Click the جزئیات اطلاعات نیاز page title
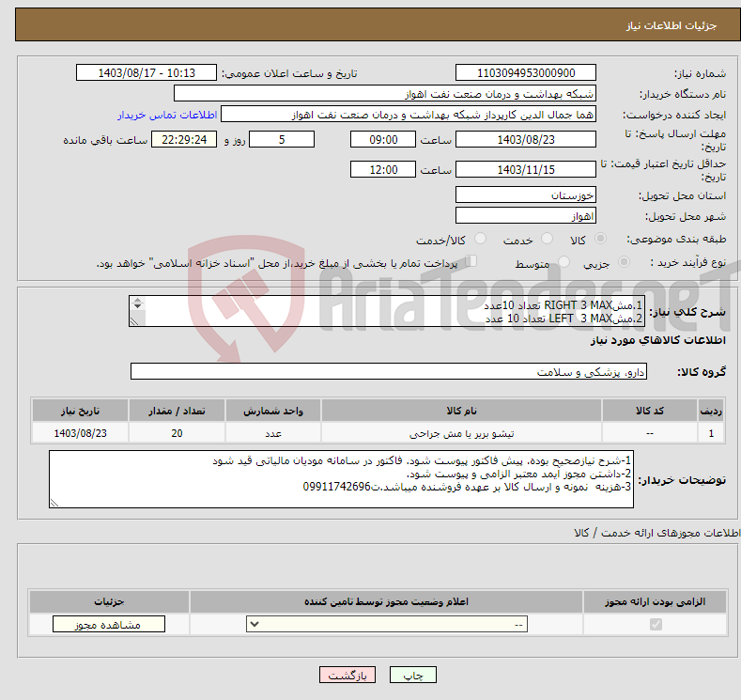This screenshot has width=741, height=700. [x=672, y=25]
